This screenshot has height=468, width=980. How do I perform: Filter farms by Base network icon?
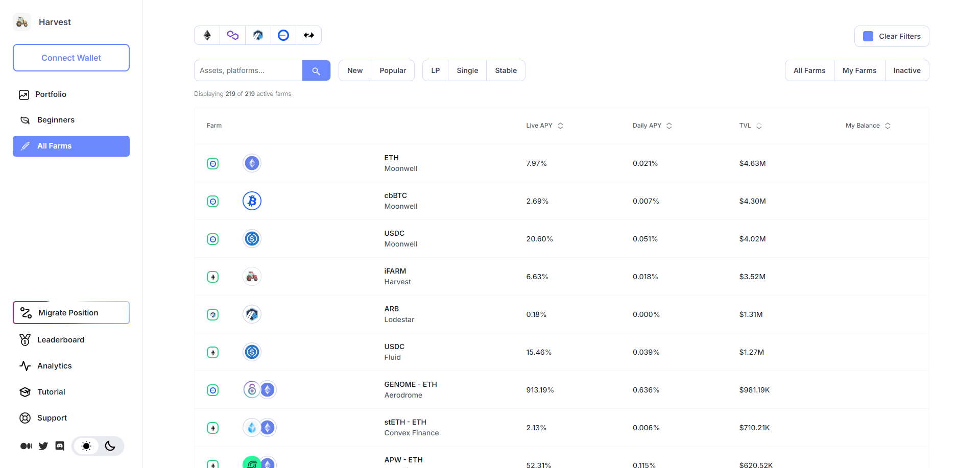(283, 35)
